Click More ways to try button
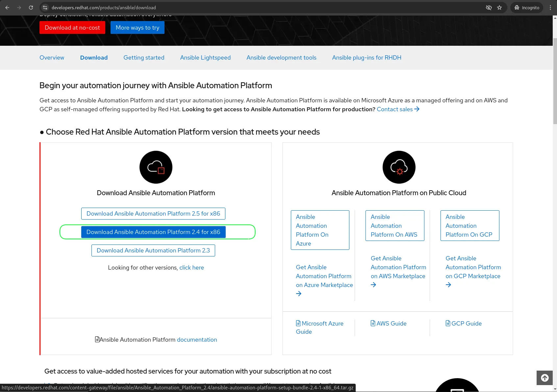The width and height of the screenshot is (557, 392). [138, 28]
